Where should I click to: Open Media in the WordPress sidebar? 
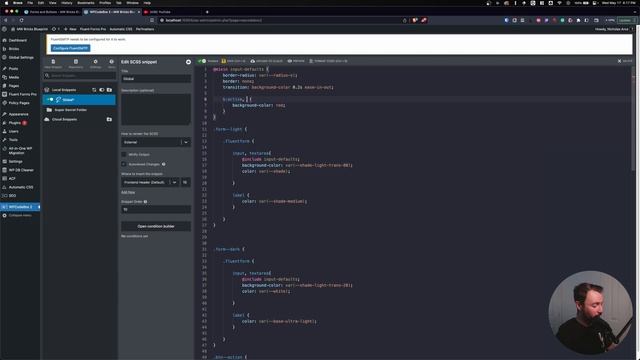point(13,77)
